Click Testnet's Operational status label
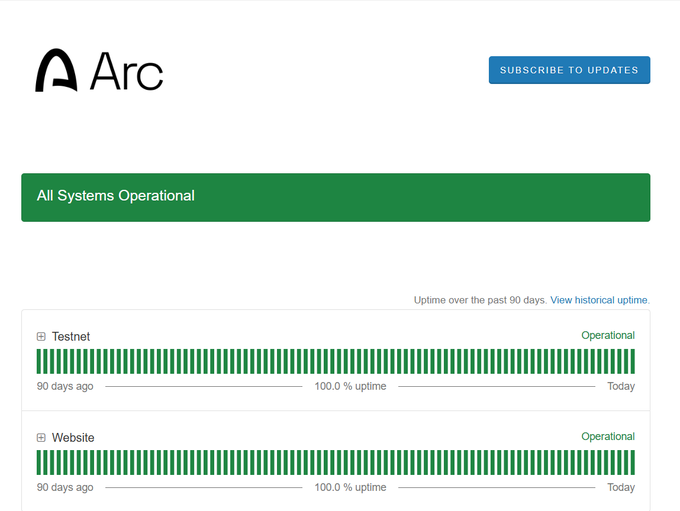The height and width of the screenshot is (511, 680). tap(608, 335)
